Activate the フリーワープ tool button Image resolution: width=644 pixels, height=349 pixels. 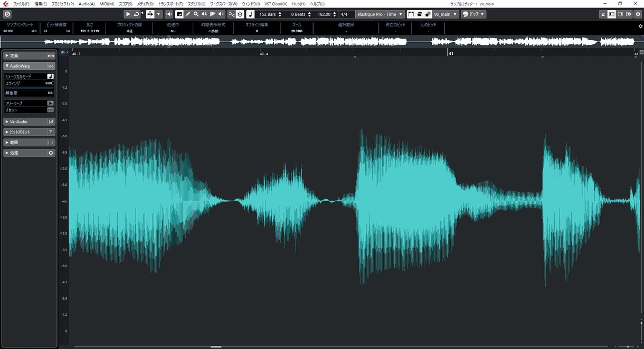(x=50, y=103)
